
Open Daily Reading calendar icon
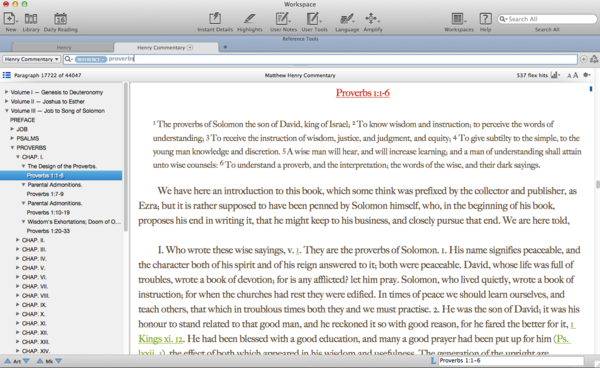[x=60, y=18]
